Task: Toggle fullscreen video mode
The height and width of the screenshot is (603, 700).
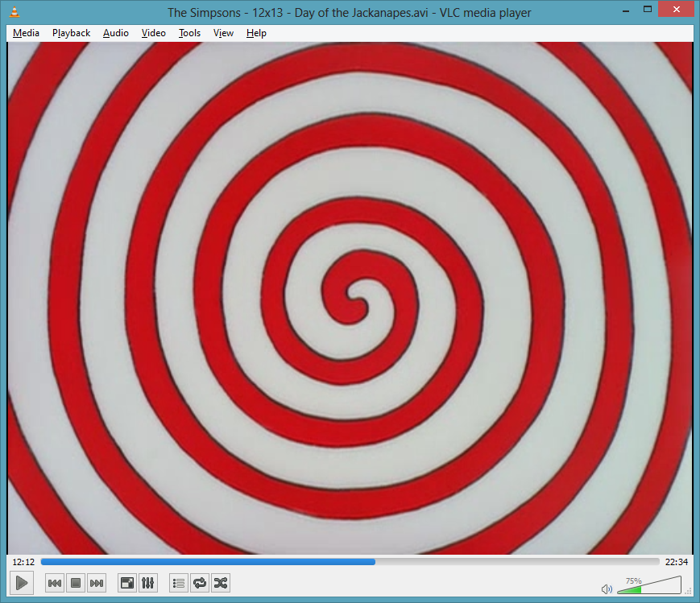Action: (x=126, y=583)
